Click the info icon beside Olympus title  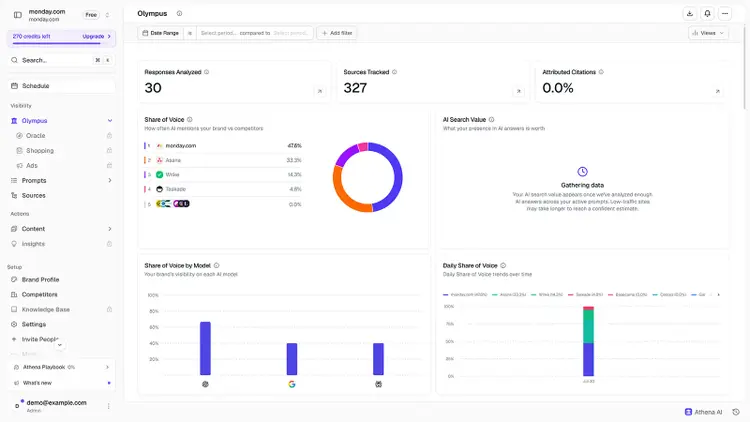179,13
